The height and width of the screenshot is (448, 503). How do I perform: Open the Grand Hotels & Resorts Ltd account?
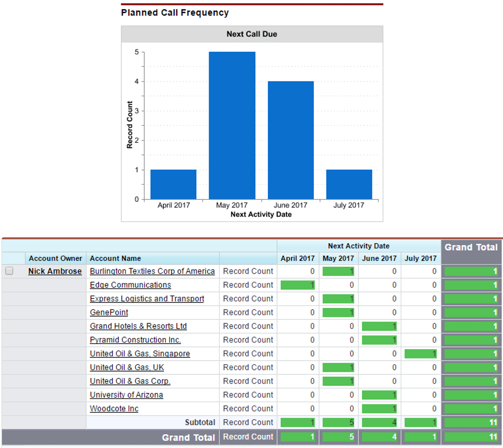pos(138,326)
